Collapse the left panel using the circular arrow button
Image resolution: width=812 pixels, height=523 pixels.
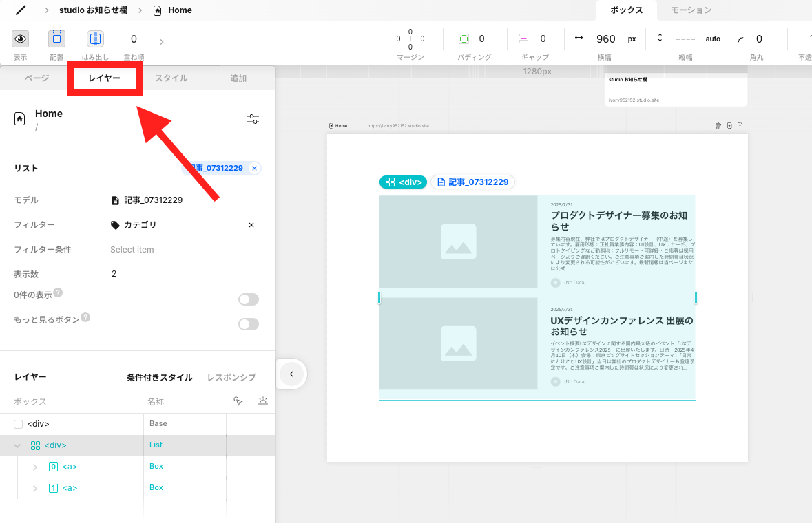291,374
